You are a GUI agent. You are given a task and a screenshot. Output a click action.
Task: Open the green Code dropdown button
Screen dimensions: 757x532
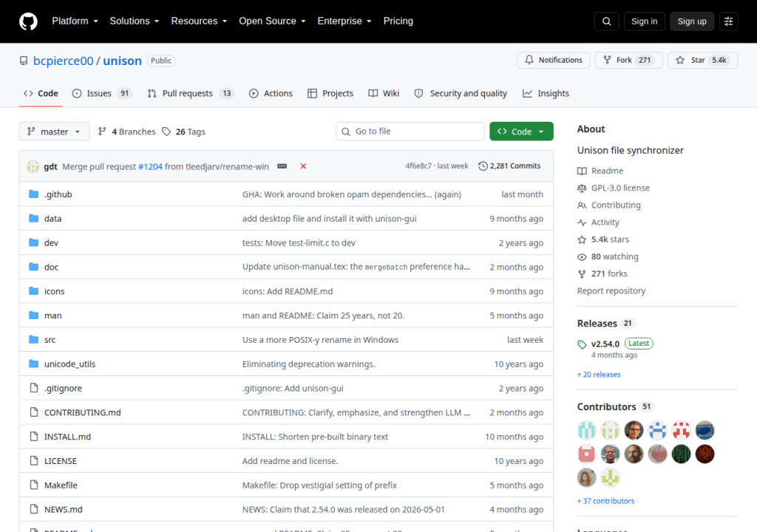pyautogui.click(x=521, y=132)
